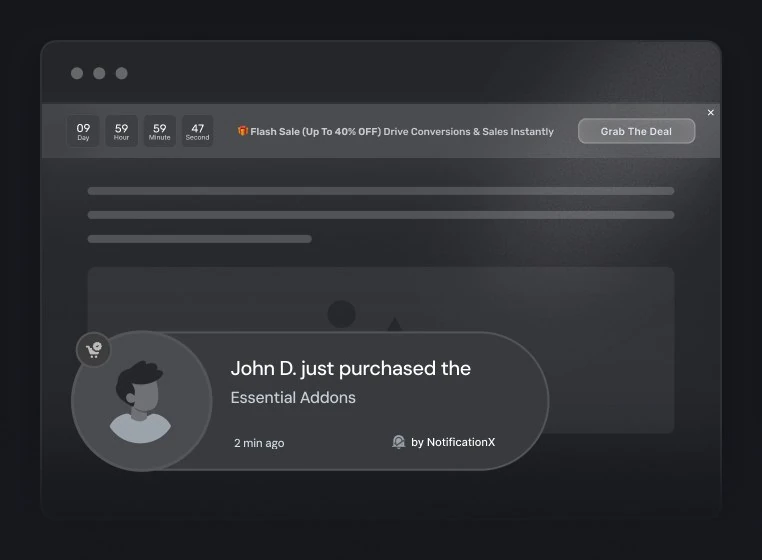The width and height of the screenshot is (762, 560).
Task: Click the Flash Sale banner text
Action: (x=402, y=132)
